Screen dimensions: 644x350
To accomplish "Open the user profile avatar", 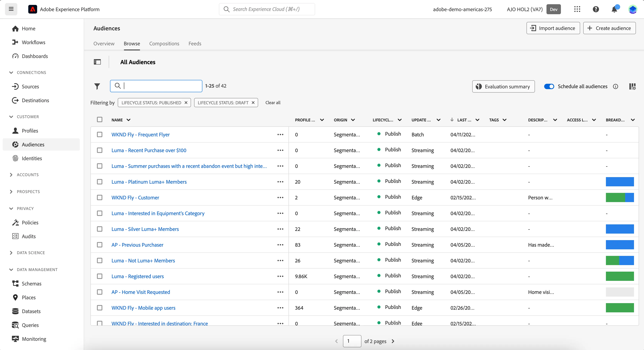I will click(x=633, y=9).
